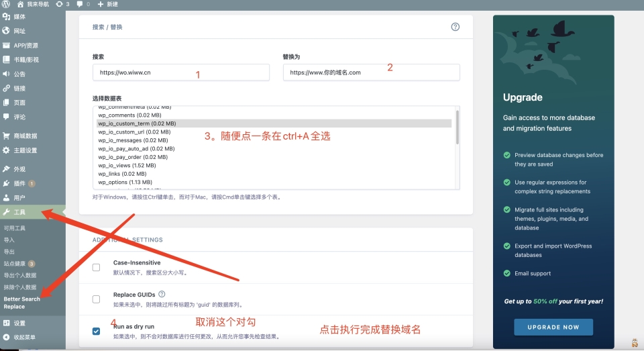
Task: Open the 主题设置 gear icon
Action: (x=6, y=150)
